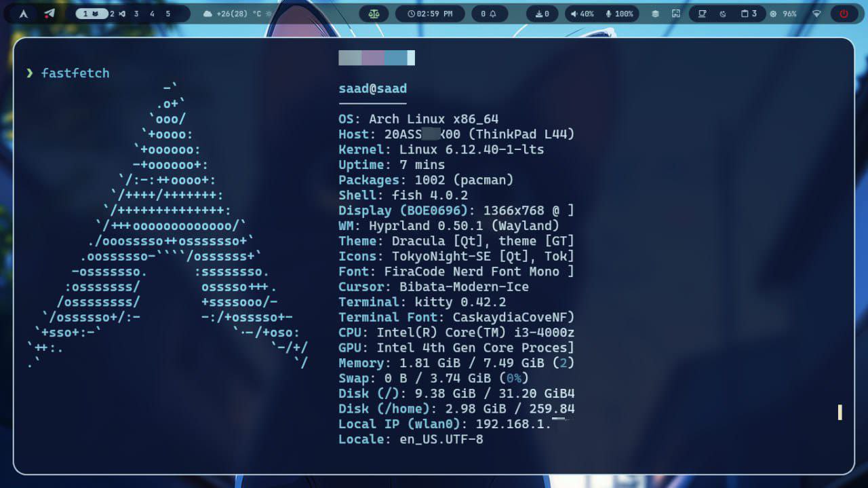Switch to workspace 4

152,14
